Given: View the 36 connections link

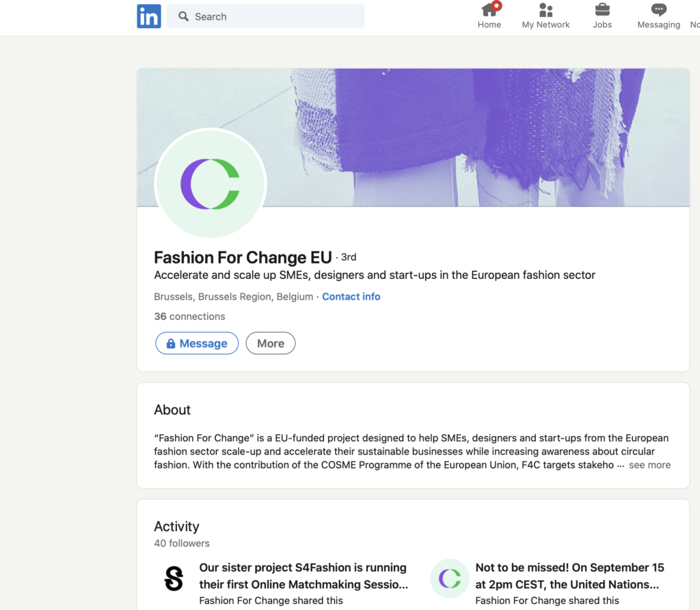Looking at the screenshot, I should [190, 316].
